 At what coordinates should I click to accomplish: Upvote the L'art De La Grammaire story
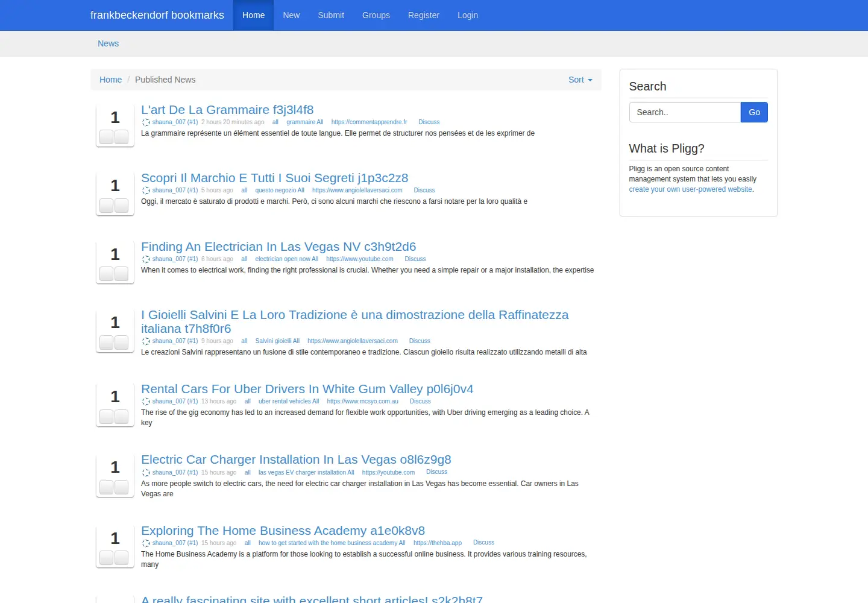107,137
